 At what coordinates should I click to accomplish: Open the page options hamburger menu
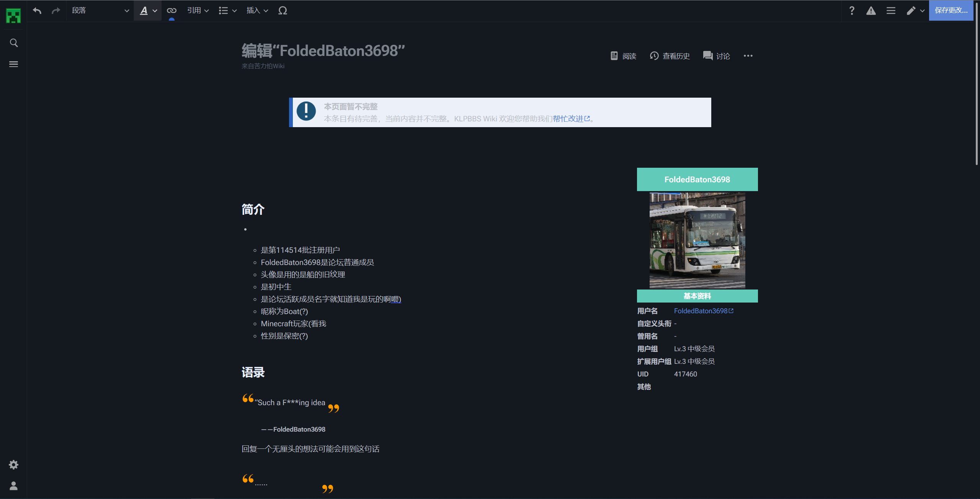pos(891,11)
